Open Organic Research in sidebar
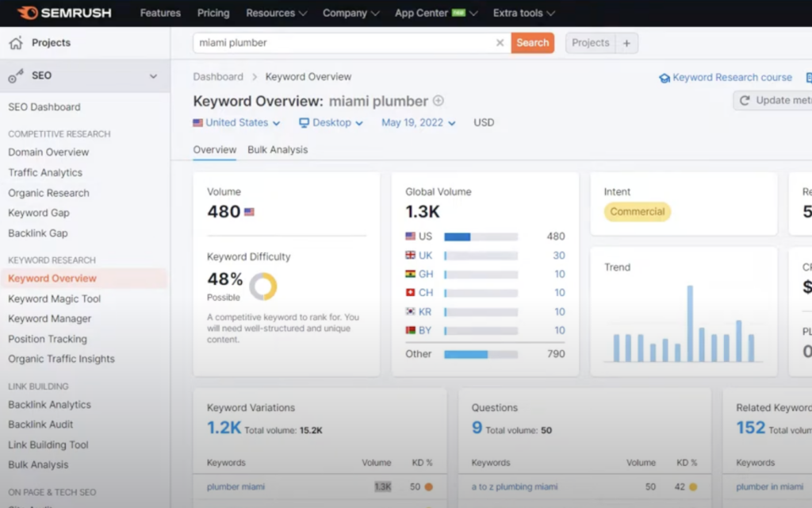 tap(48, 193)
